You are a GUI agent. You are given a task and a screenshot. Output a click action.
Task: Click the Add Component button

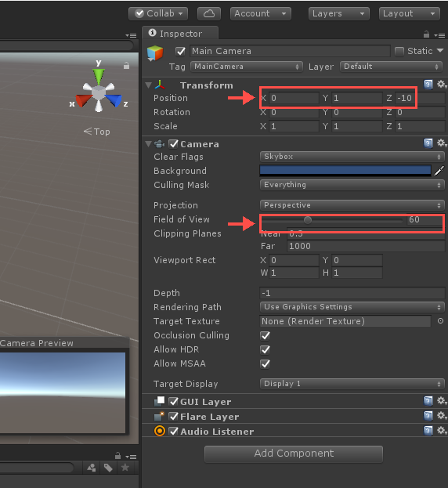point(294,454)
